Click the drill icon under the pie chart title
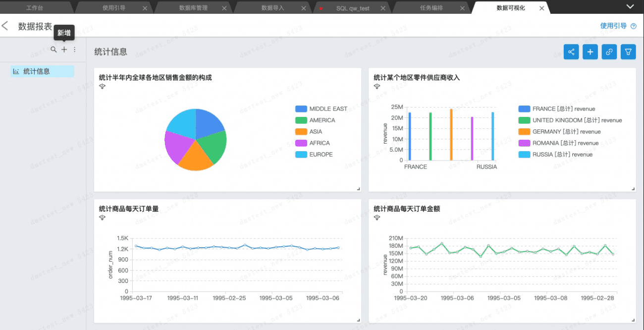This screenshot has height=330, width=644. click(x=102, y=86)
